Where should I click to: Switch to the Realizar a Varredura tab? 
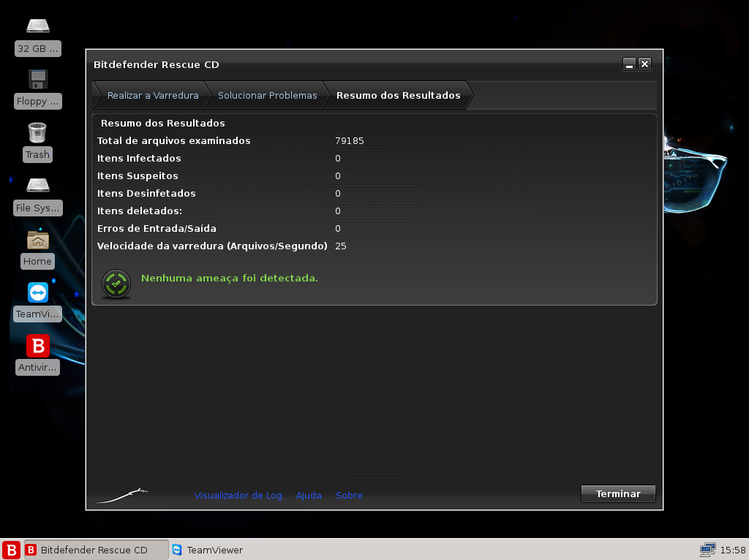coord(153,96)
